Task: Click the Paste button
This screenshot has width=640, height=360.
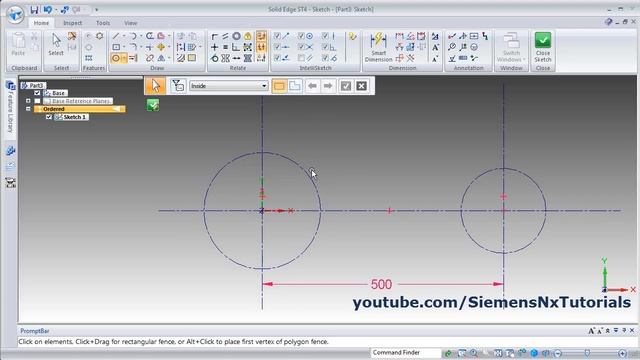Action: pos(18,44)
